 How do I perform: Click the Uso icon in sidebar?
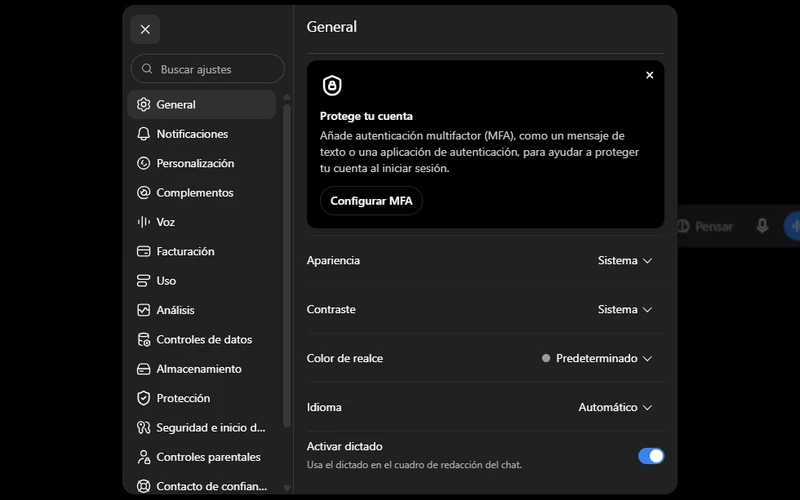pyautogui.click(x=143, y=281)
